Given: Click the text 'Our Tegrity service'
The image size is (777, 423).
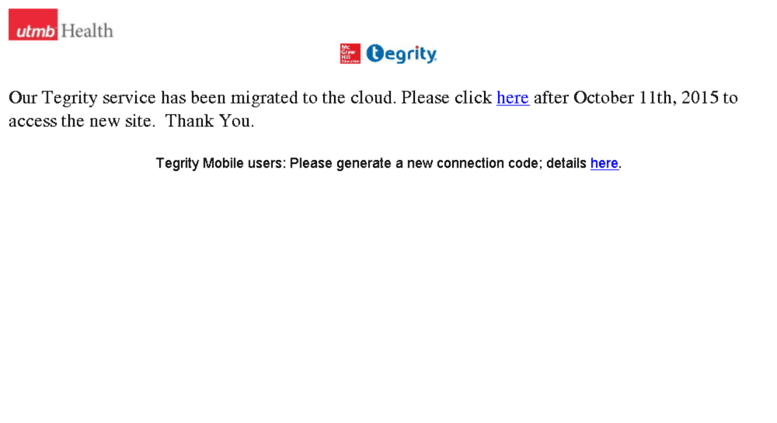Looking at the screenshot, I should 82,98.
